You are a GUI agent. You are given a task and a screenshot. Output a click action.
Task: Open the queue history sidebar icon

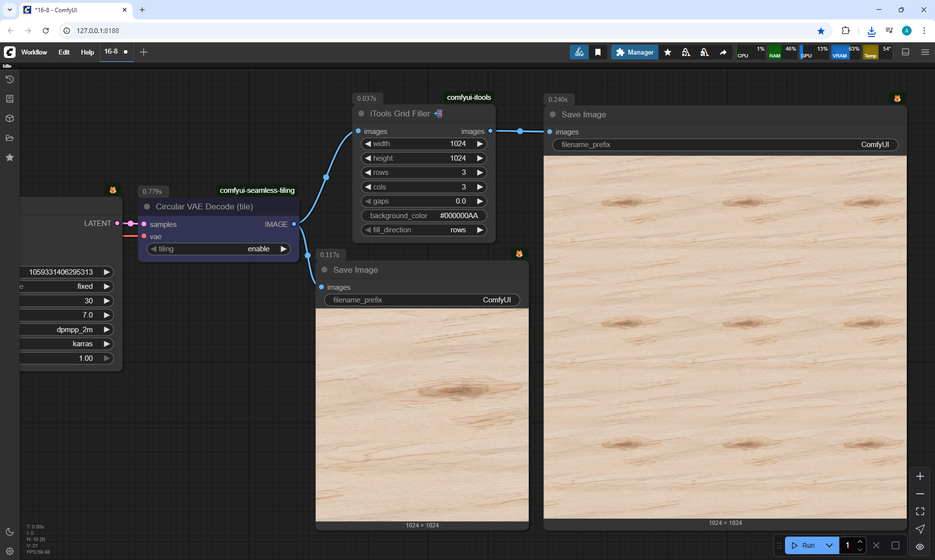10,79
